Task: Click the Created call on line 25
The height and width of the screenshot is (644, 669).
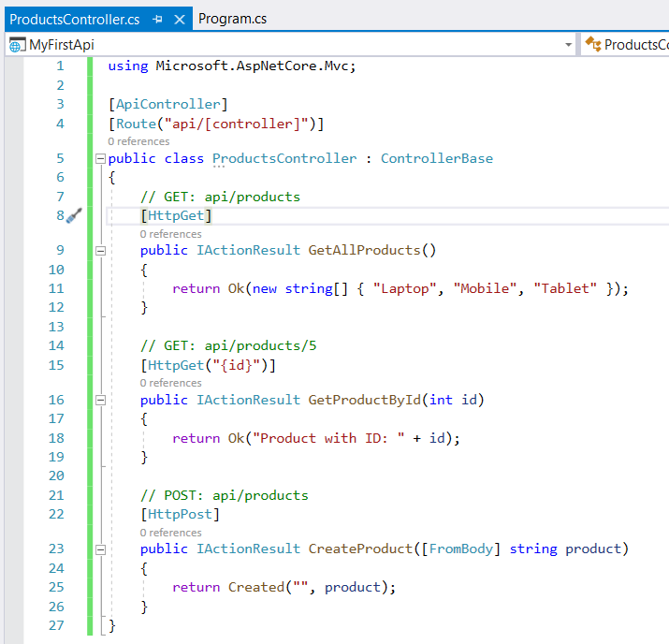Action: coord(256,587)
